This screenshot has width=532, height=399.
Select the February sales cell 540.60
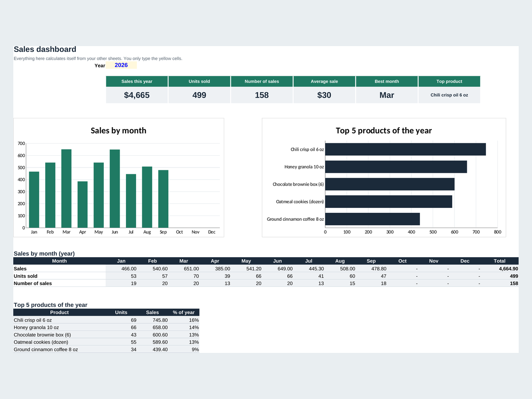(x=153, y=269)
